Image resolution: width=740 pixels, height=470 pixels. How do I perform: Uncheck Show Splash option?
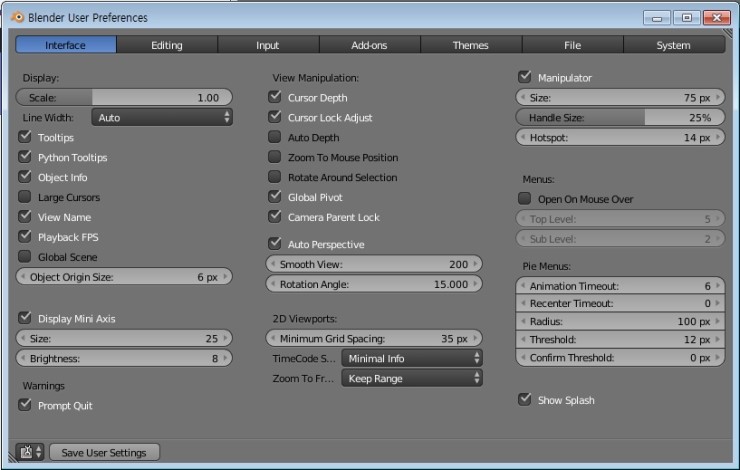pyautogui.click(x=525, y=399)
